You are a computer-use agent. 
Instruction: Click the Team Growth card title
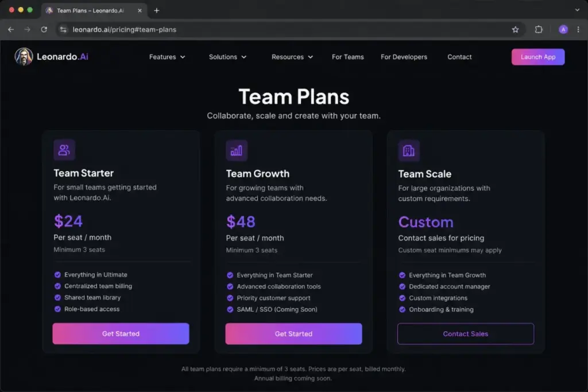pos(258,173)
